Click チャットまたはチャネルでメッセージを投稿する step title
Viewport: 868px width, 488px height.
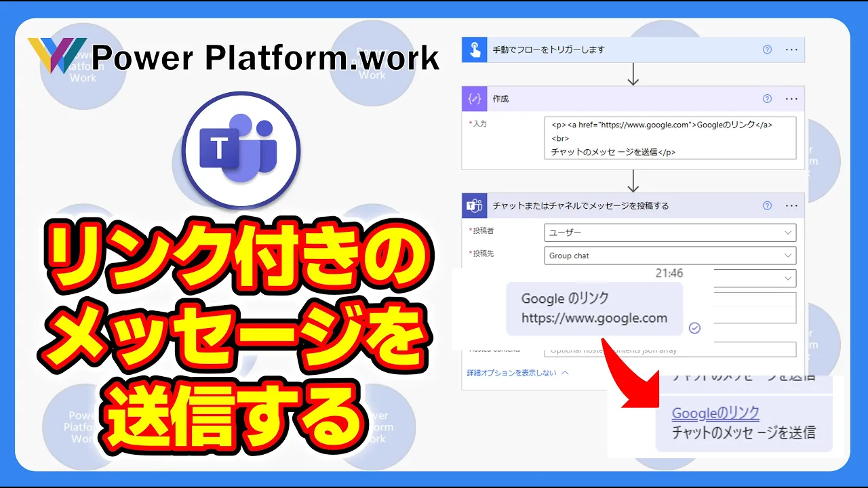(x=580, y=206)
